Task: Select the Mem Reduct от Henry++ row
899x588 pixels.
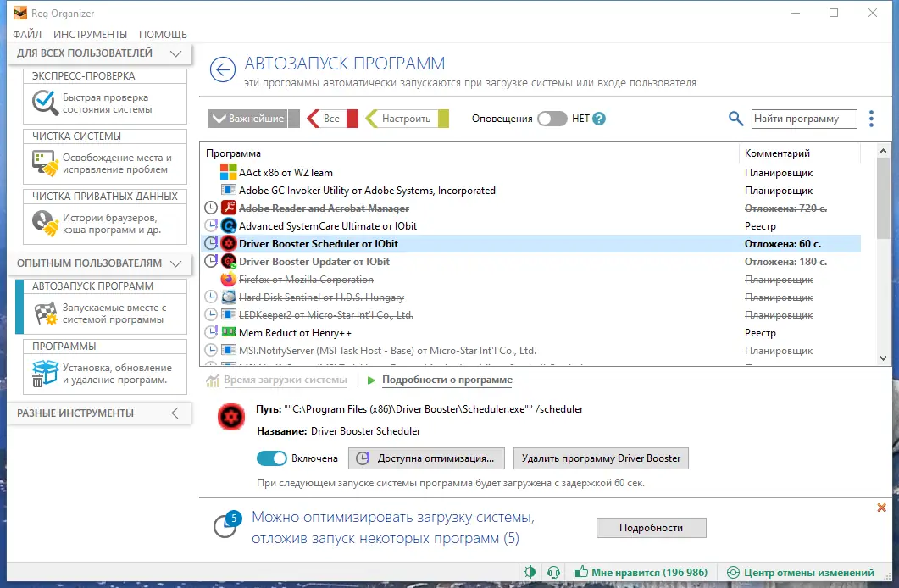Action: click(x=531, y=332)
